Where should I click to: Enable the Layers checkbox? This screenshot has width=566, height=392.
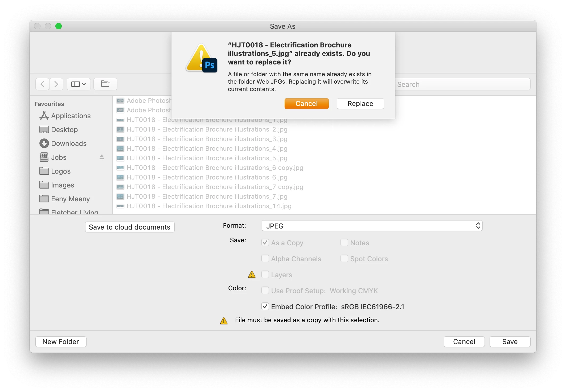[x=265, y=275]
